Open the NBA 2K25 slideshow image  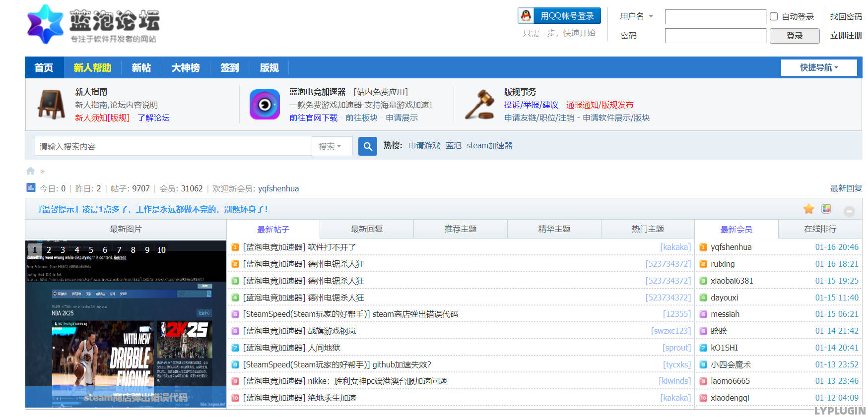126,324
